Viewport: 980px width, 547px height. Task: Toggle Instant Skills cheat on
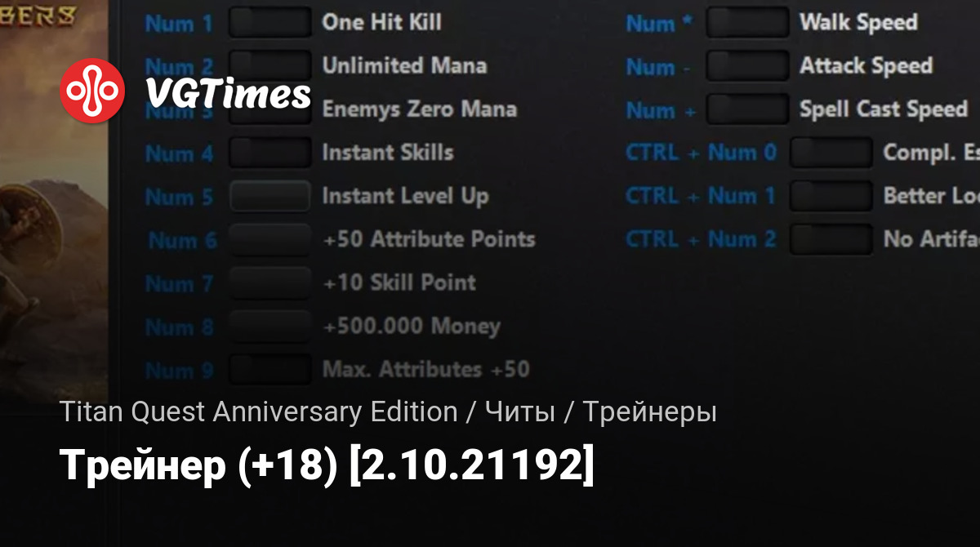point(270,153)
